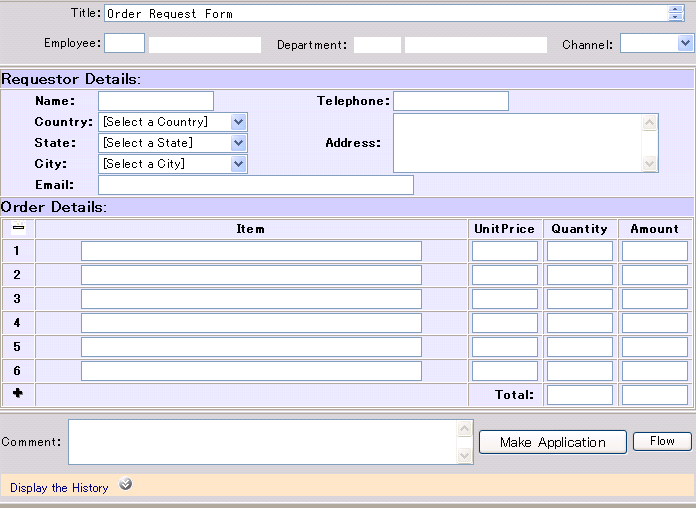The width and height of the screenshot is (696, 508).
Task: Click the Requestor Details section heading
Action: pyautogui.click(x=71, y=79)
